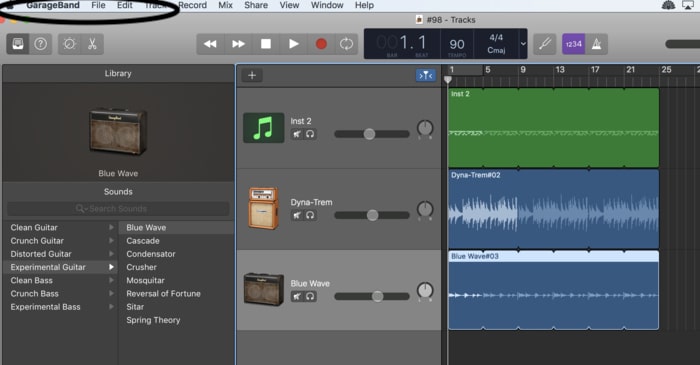Click the tuner fork button

(545, 44)
